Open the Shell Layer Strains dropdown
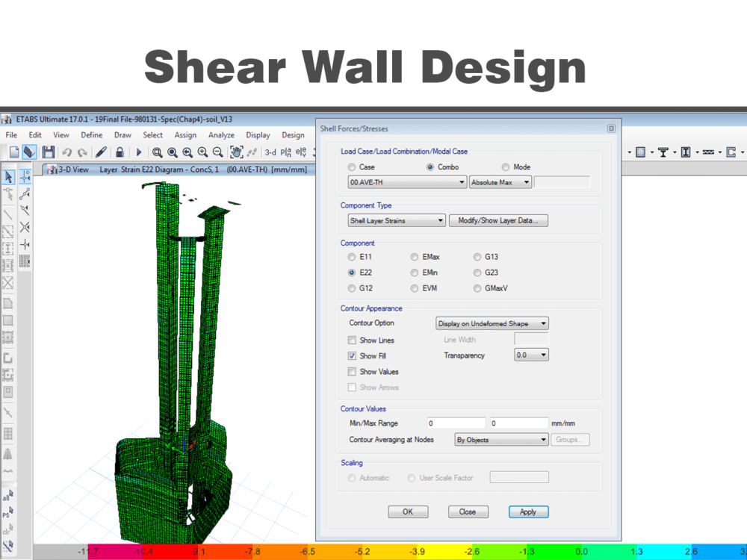747x560 pixels. click(396, 220)
